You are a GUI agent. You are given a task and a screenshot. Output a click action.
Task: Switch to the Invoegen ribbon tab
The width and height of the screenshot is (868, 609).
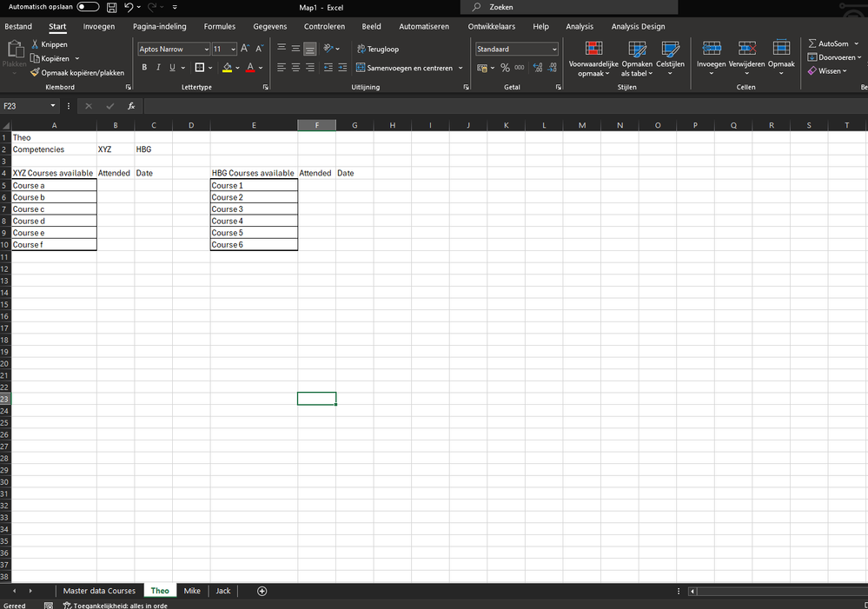click(x=99, y=26)
